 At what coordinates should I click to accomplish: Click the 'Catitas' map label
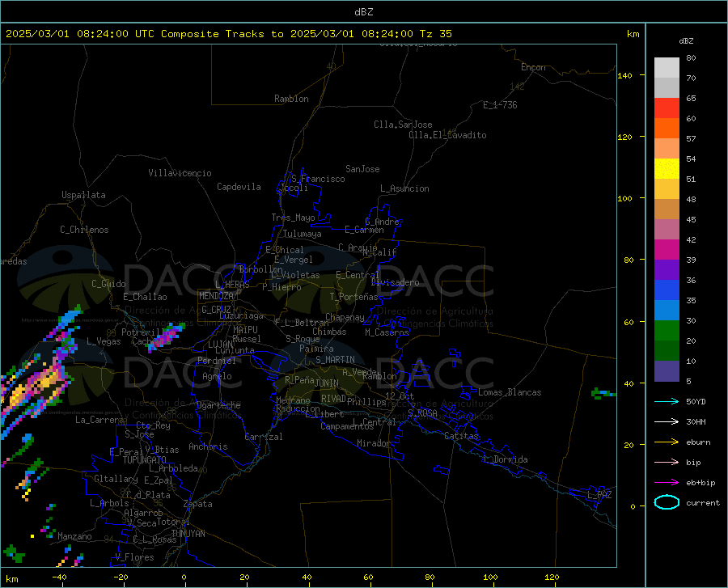point(461,436)
